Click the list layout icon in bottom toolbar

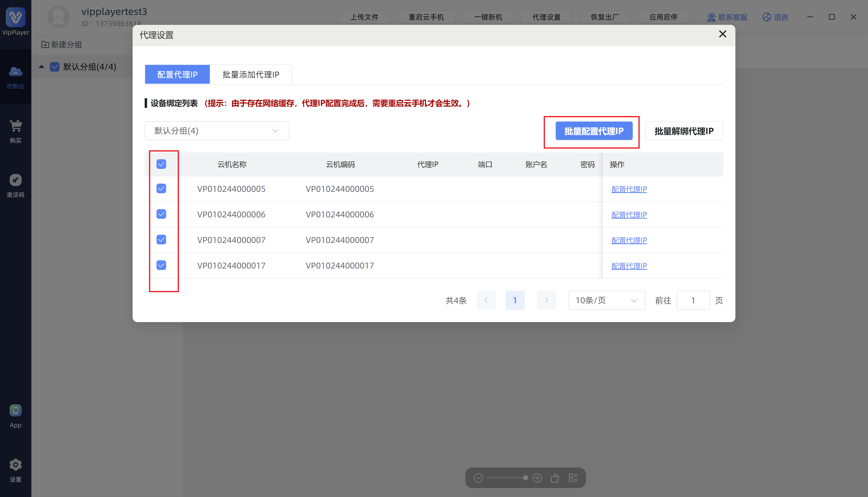(x=573, y=478)
